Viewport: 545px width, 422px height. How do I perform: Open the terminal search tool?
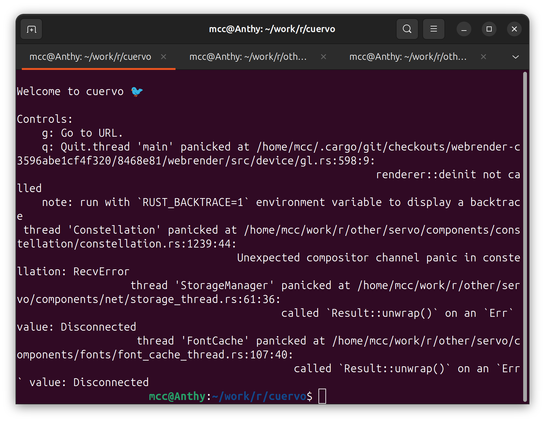click(x=407, y=29)
